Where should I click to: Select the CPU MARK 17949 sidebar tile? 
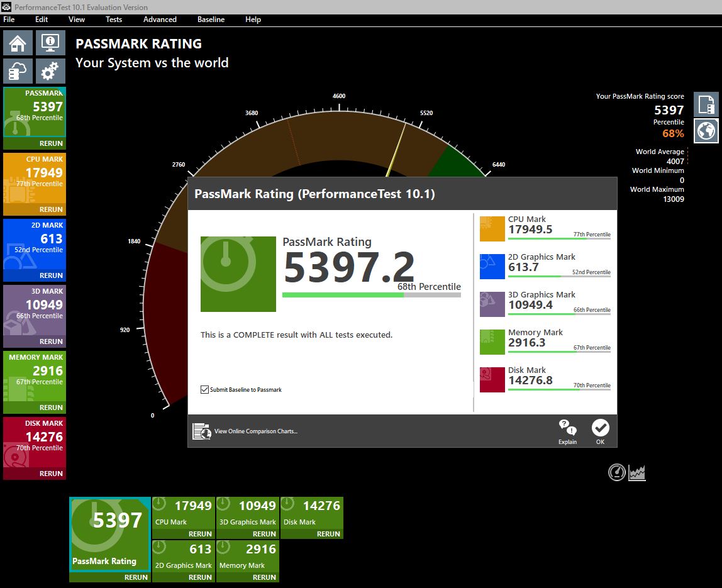35,178
